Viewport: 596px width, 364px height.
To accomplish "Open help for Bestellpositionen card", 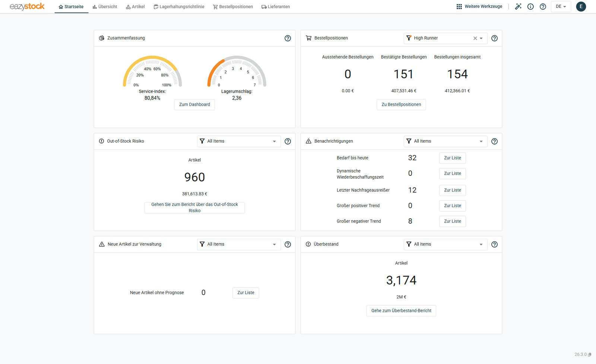I will point(494,38).
